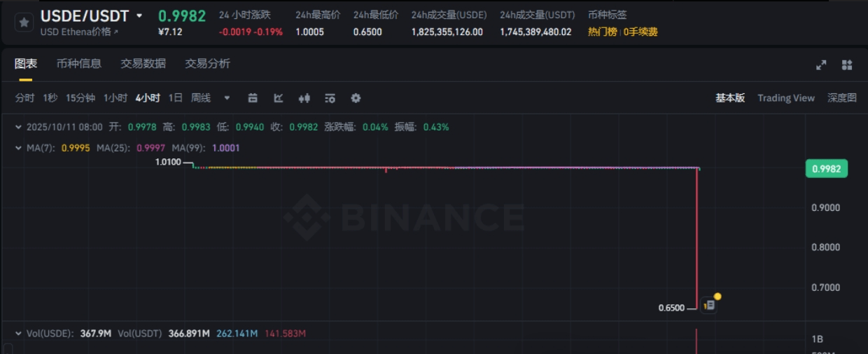Viewport: 868px width, 354px height.
Task: Open candlestick chart style icon
Action: 304,98
